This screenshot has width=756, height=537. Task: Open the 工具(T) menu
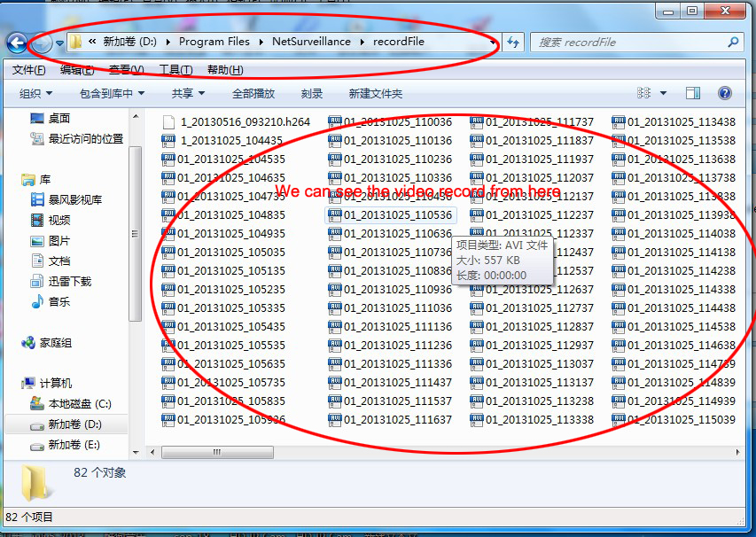175,70
